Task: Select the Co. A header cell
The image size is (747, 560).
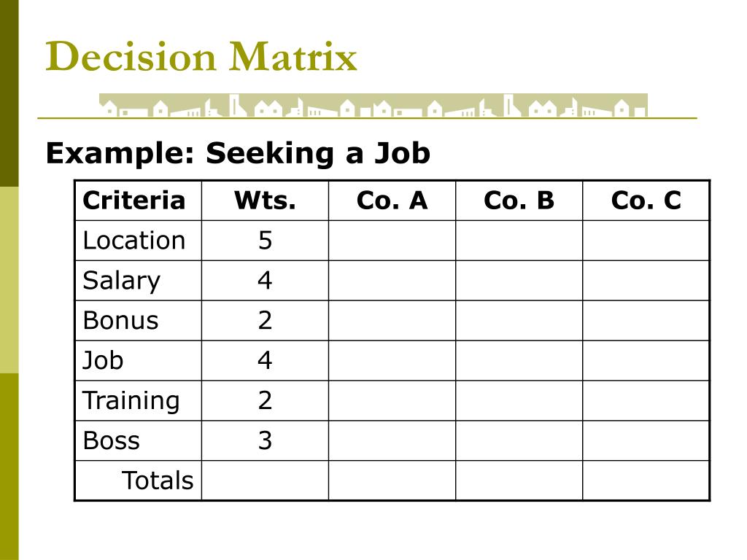Action: [x=392, y=200]
